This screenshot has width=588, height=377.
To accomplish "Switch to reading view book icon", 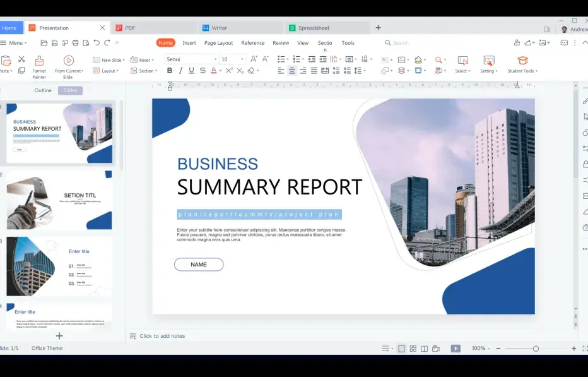I will point(424,349).
